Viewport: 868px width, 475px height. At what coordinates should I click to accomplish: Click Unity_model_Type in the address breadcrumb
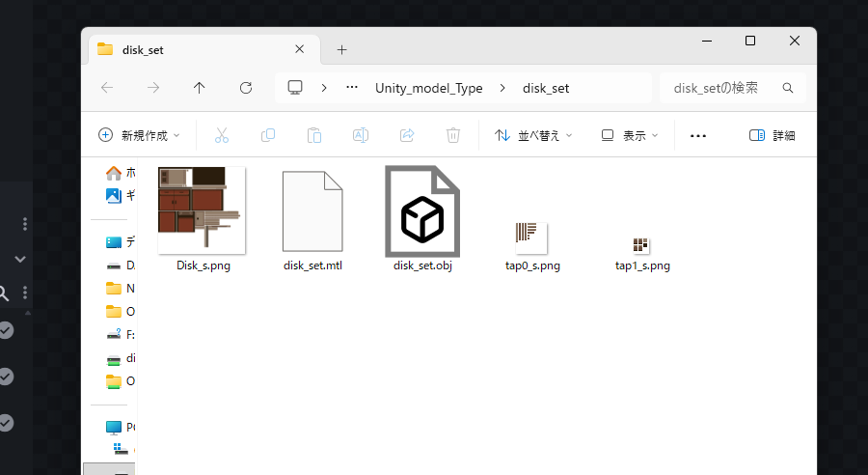coord(428,88)
